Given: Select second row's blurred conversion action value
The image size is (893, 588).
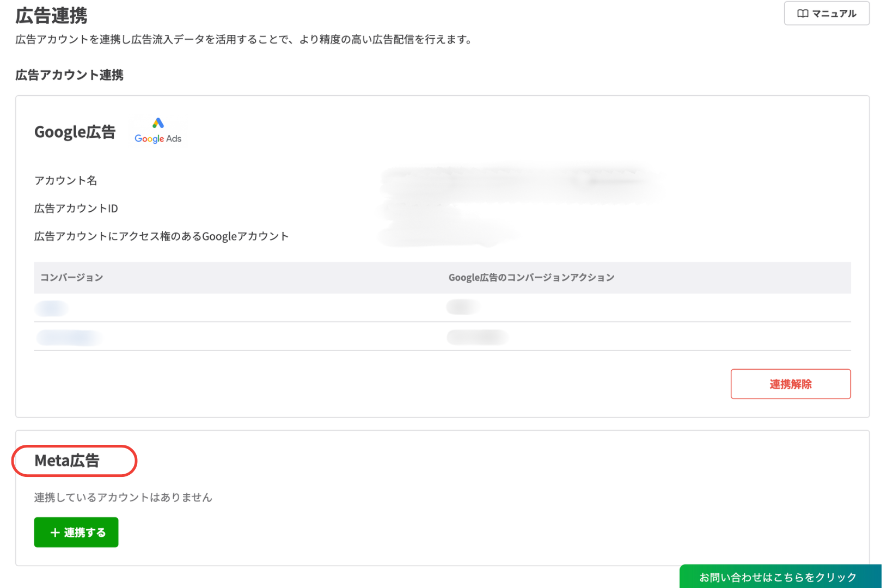Looking at the screenshot, I should point(477,338).
